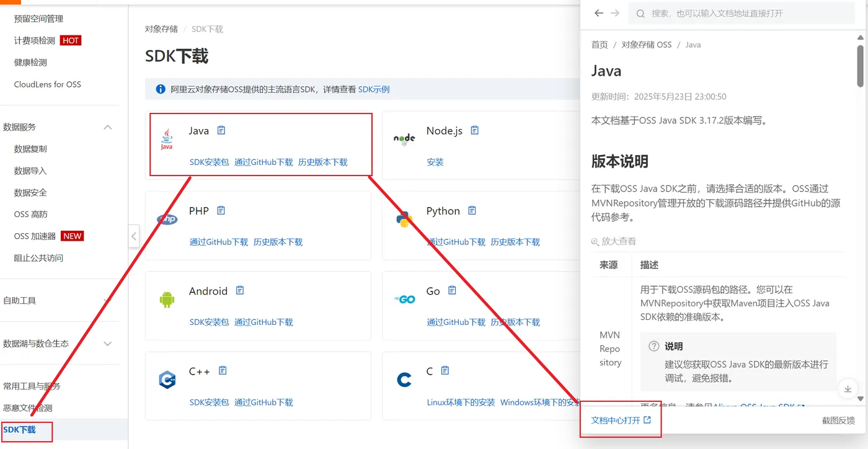The height and width of the screenshot is (449, 868).
Task: Click the document icon beside Node.js
Action: 475,130
